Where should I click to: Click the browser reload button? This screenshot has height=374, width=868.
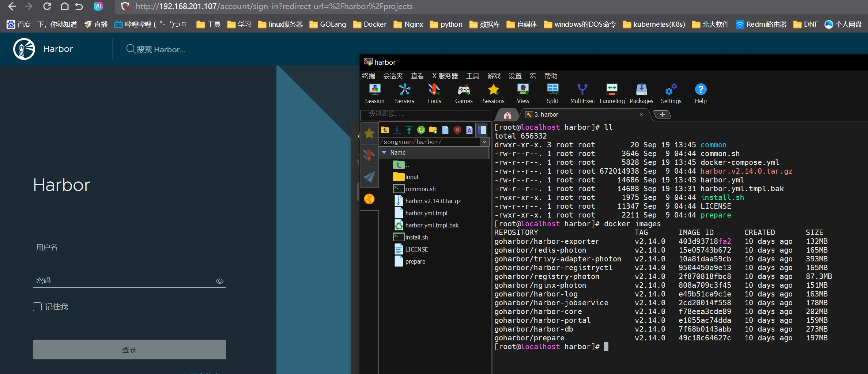(x=47, y=6)
